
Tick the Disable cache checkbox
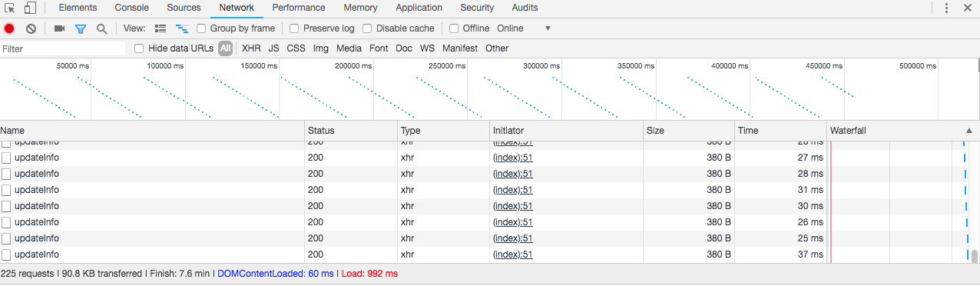click(x=367, y=28)
